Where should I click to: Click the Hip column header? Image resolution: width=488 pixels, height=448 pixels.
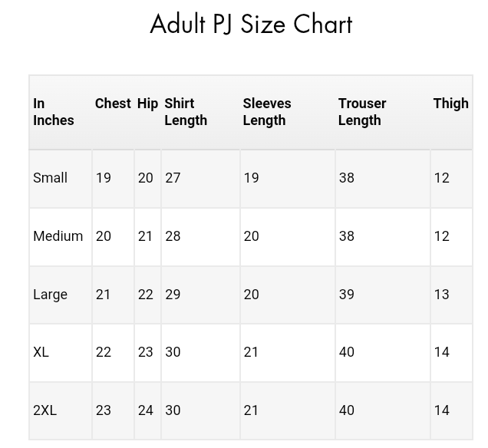coord(147,104)
